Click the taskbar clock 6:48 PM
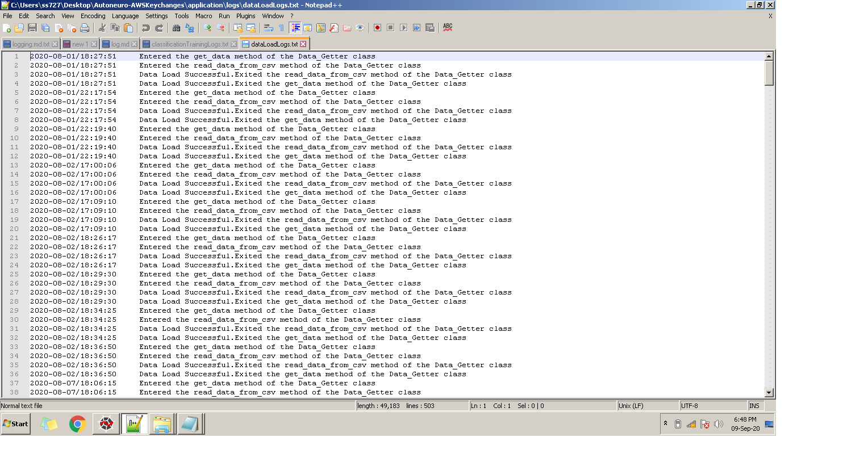Screen dimensions: 868x454 pyautogui.click(x=745, y=420)
